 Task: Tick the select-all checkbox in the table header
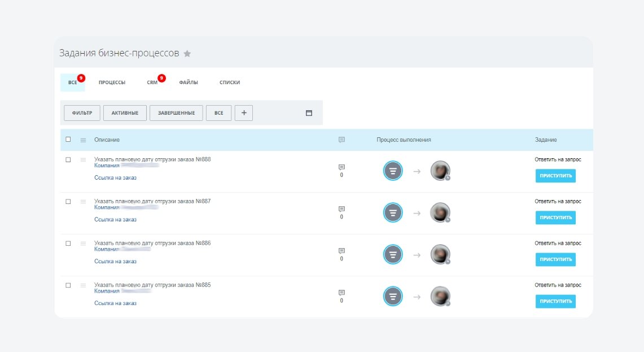(x=68, y=140)
